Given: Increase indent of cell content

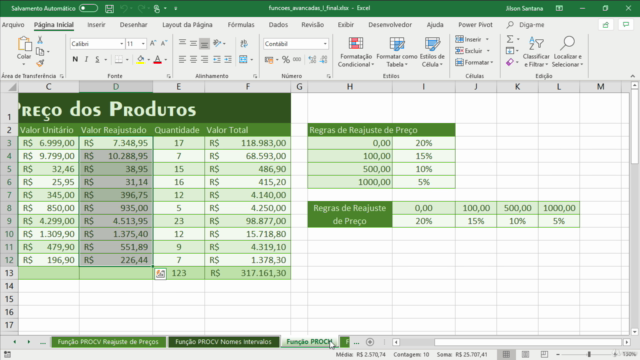Looking at the screenshot, I should point(228,60).
